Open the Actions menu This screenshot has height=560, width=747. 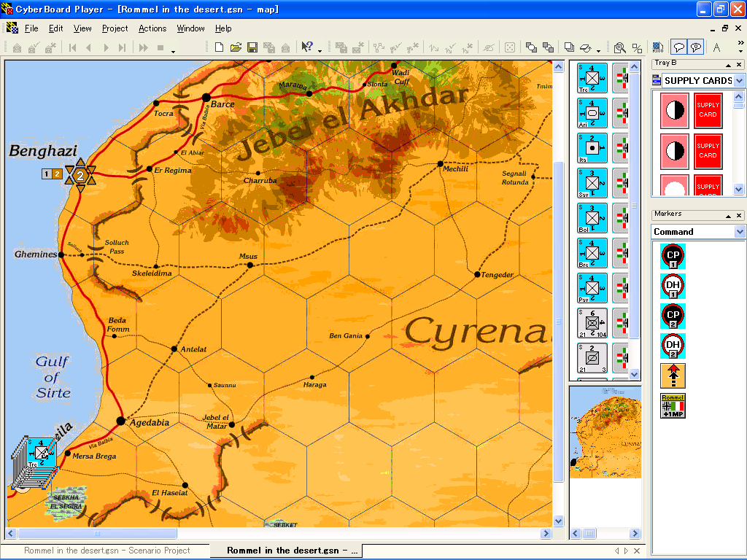(x=152, y=28)
